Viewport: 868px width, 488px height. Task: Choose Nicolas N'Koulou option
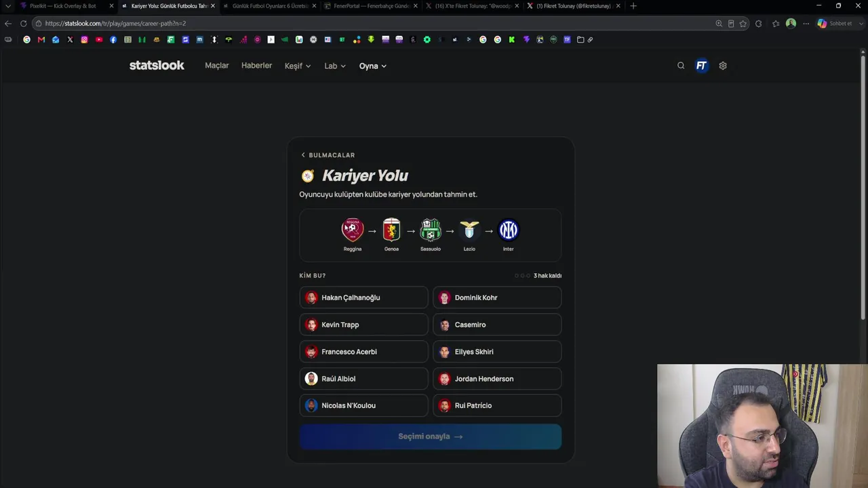(363, 405)
